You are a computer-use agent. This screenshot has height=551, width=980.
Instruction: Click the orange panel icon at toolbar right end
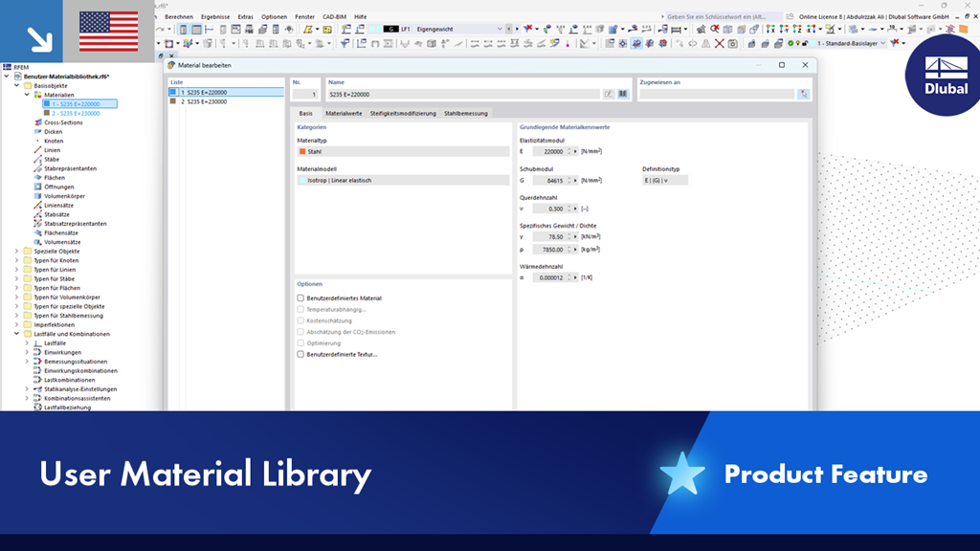(x=963, y=29)
